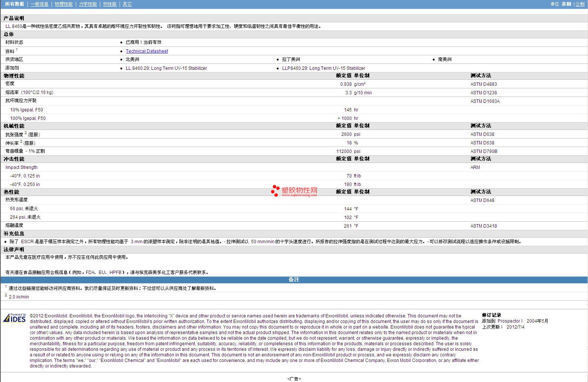The width and height of the screenshot is (588, 382).
Task: Open the 一般信息 tab
Action: (39, 4)
